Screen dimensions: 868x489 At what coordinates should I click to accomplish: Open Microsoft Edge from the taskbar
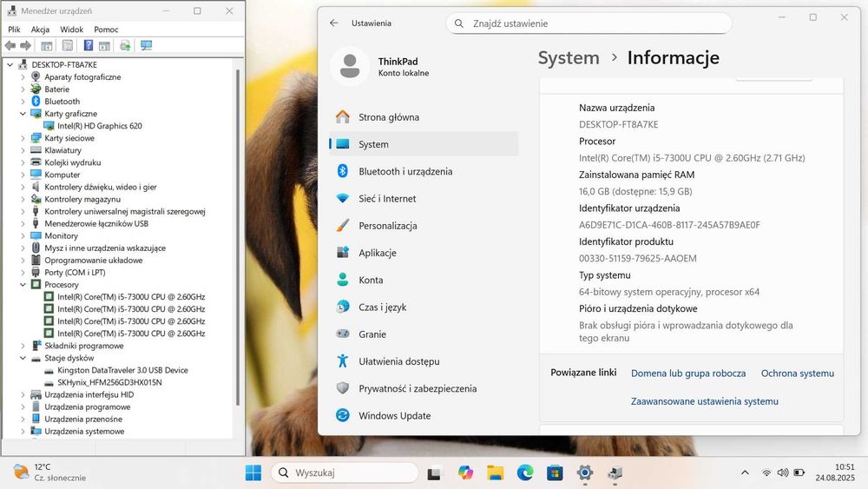(x=525, y=472)
